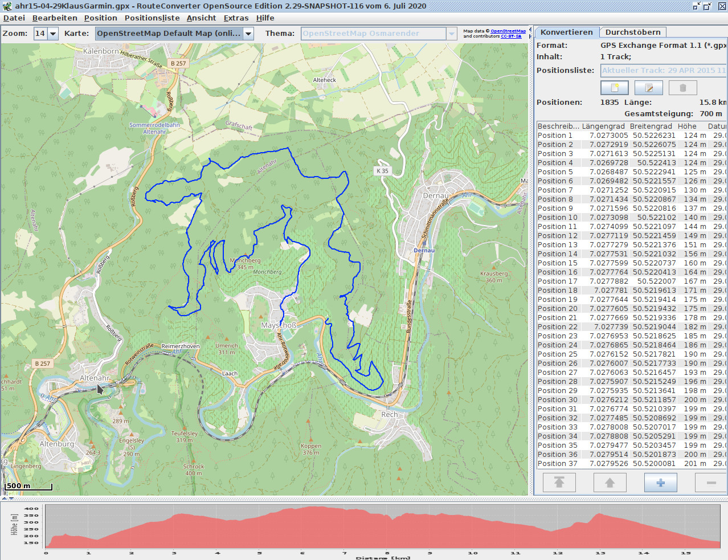Create a new position list
The image size is (728, 560).
click(615, 88)
